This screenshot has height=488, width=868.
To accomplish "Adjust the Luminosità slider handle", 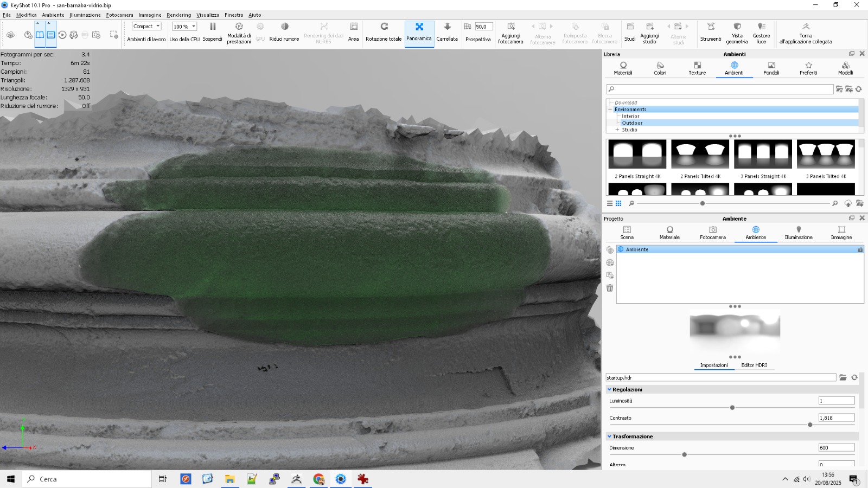I will (x=732, y=408).
